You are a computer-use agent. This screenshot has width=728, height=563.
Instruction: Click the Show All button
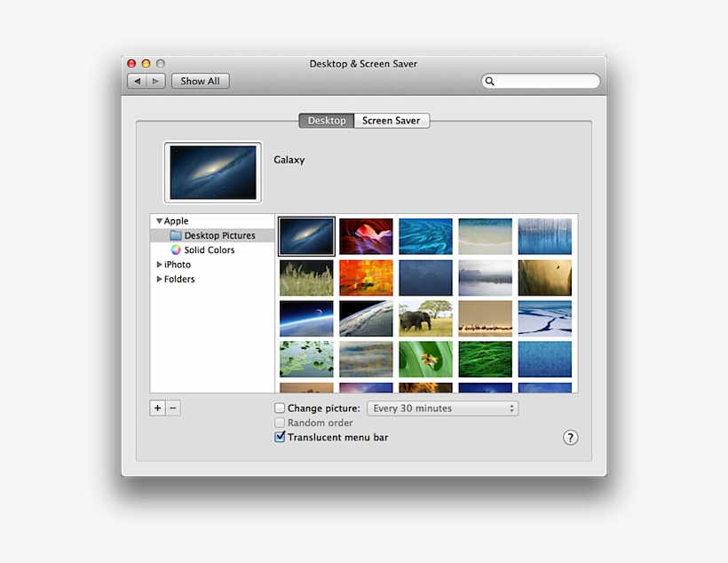click(200, 81)
